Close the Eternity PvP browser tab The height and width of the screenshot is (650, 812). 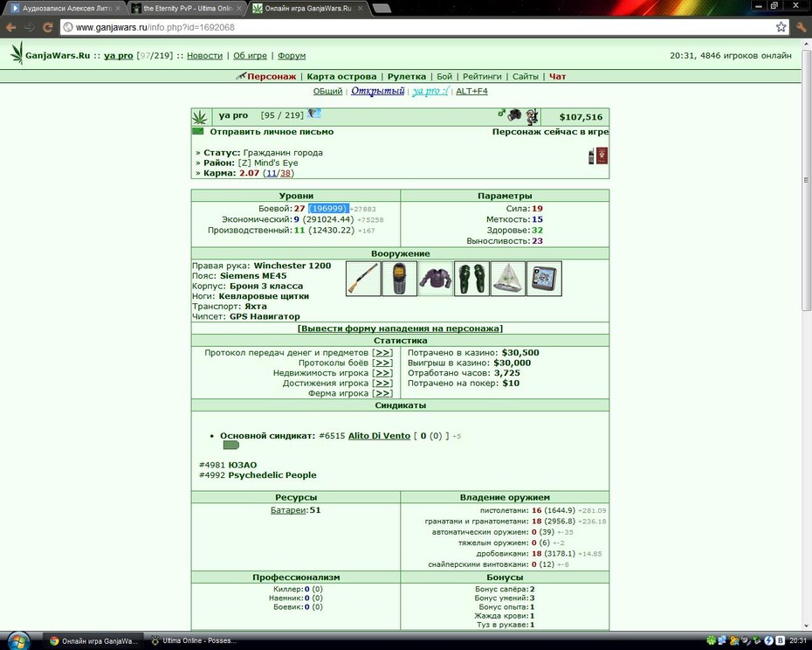coord(238,8)
